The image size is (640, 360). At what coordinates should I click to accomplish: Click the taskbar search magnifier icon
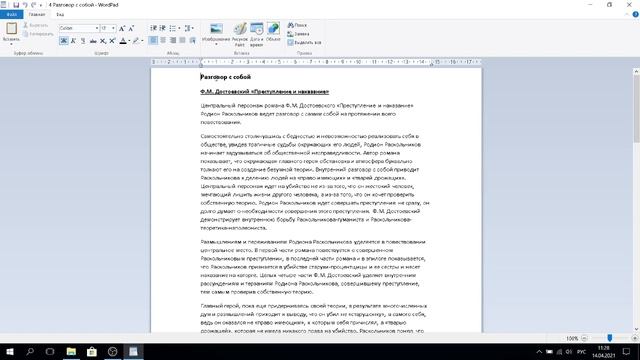pyautogui.click(x=30, y=351)
